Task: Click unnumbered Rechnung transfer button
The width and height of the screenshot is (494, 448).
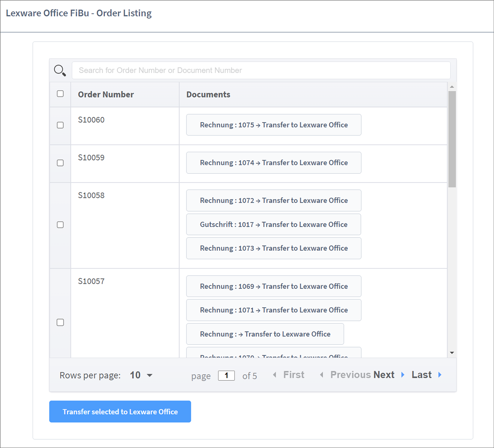Action: 265,334
